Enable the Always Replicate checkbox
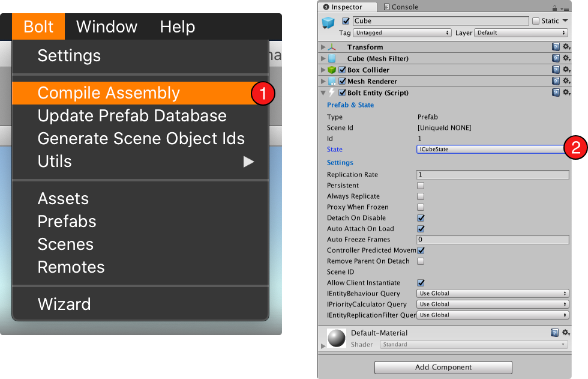 (421, 196)
